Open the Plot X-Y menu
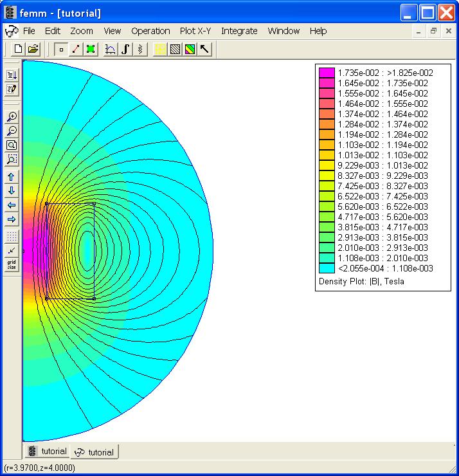This screenshot has width=459, height=476. pyautogui.click(x=195, y=31)
